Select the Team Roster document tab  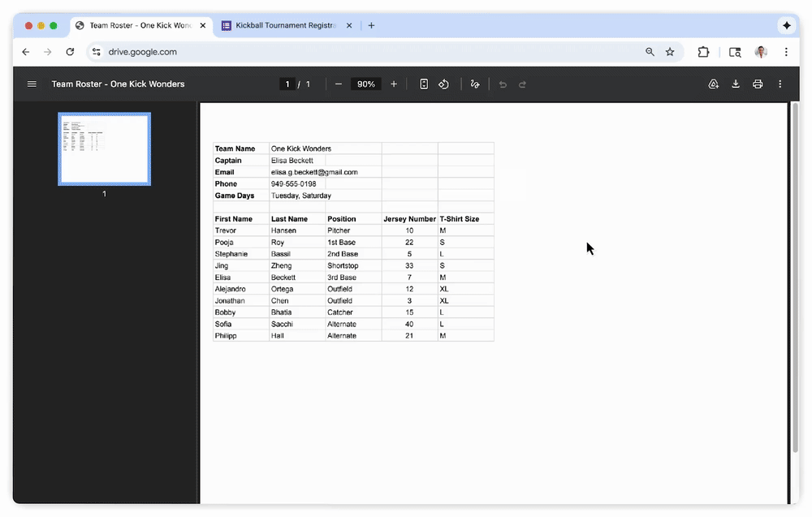click(138, 25)
